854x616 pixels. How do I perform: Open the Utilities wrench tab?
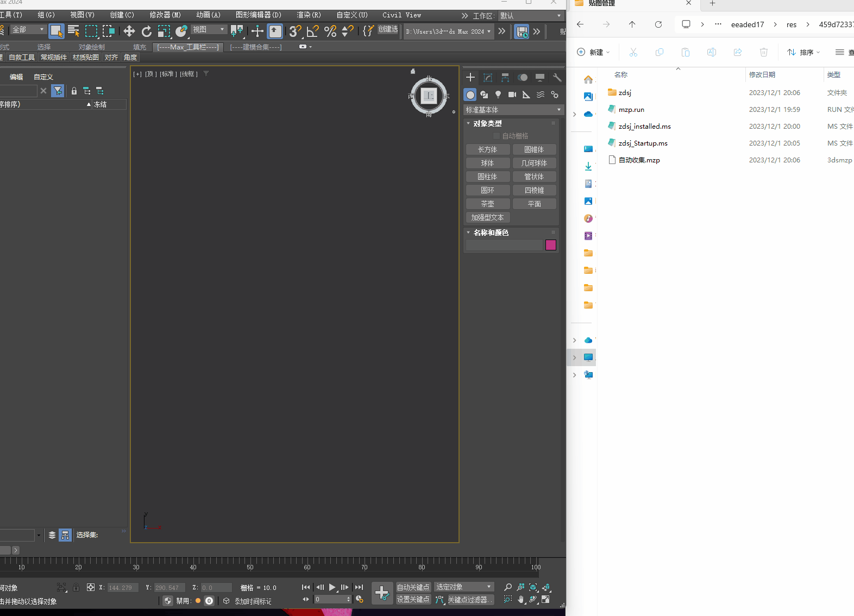click(557, 78)
